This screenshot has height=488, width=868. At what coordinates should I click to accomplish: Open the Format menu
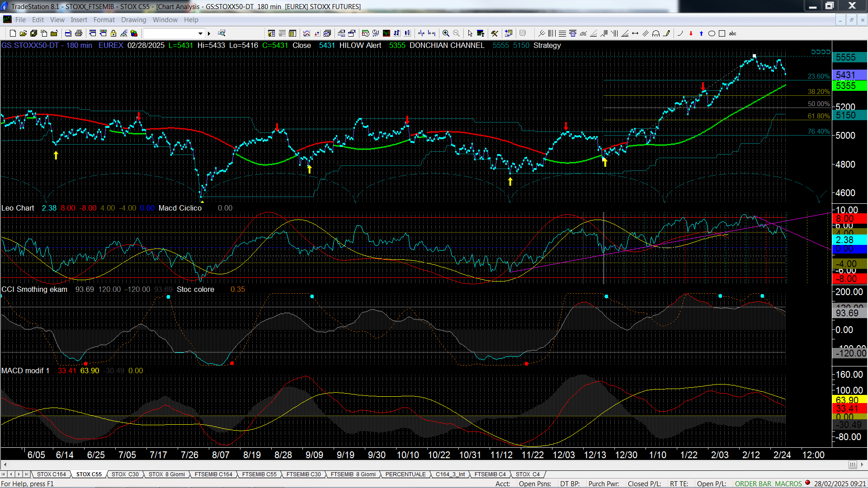pyautogui.click(x=104, y=20)
